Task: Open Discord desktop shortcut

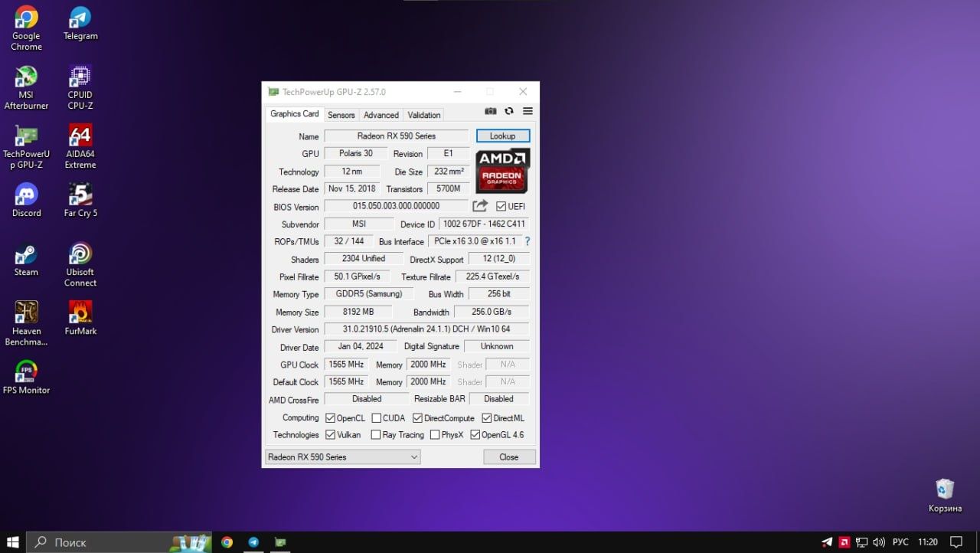Action: click(26, 200)
